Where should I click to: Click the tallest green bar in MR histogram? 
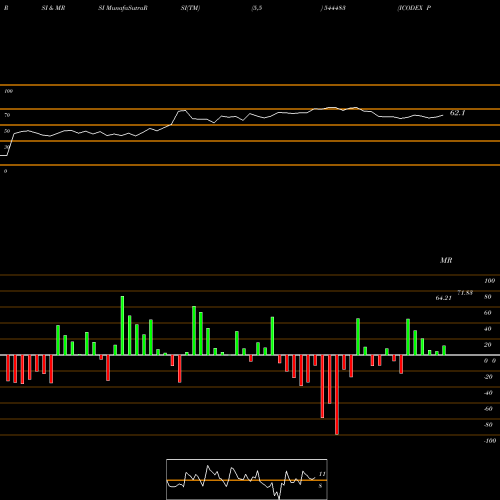[x=122, y=325]
